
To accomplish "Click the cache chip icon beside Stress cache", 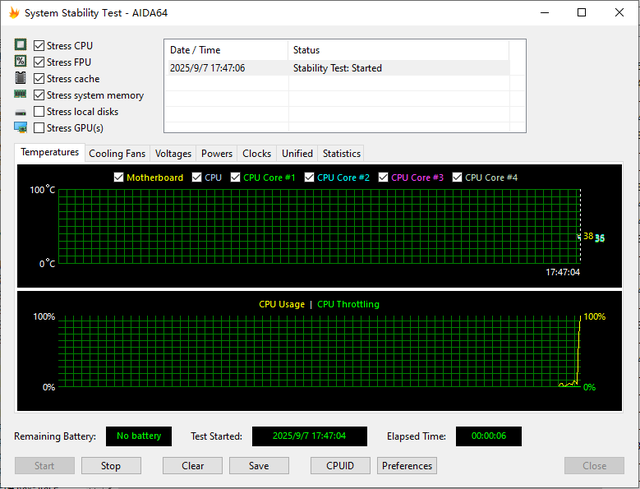I will (20, 78).
